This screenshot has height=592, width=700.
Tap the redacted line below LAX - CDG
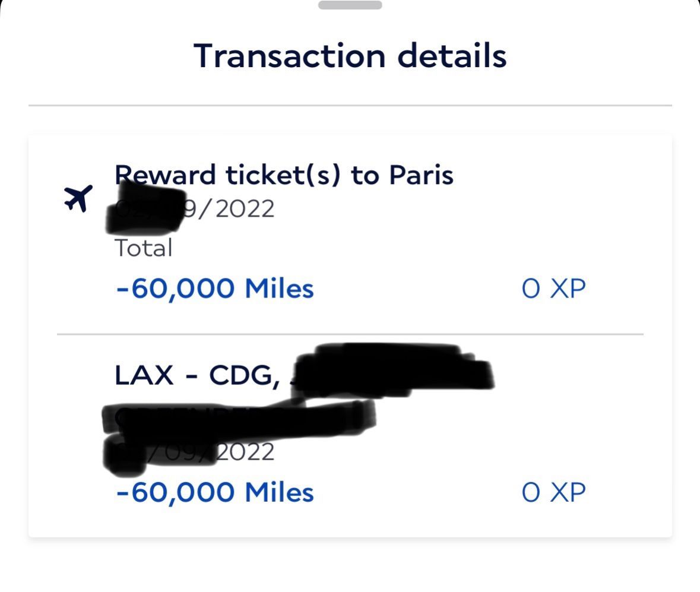coord(237,416)
